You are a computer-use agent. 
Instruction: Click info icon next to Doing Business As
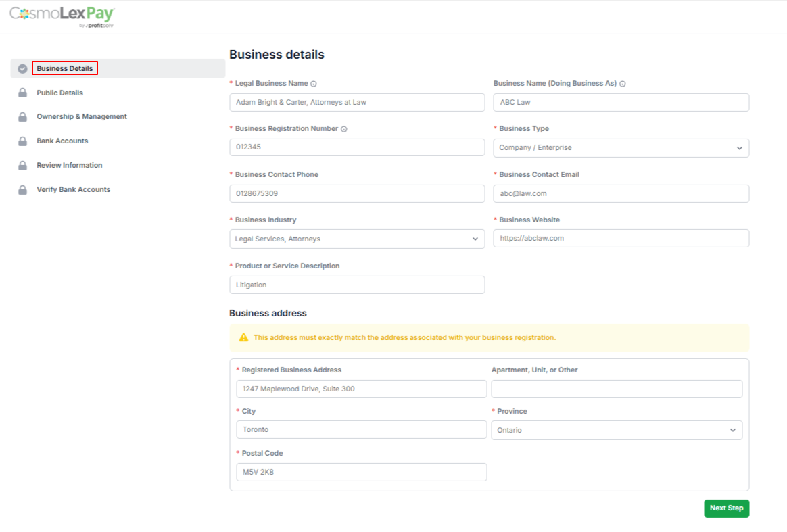[623, 84]
